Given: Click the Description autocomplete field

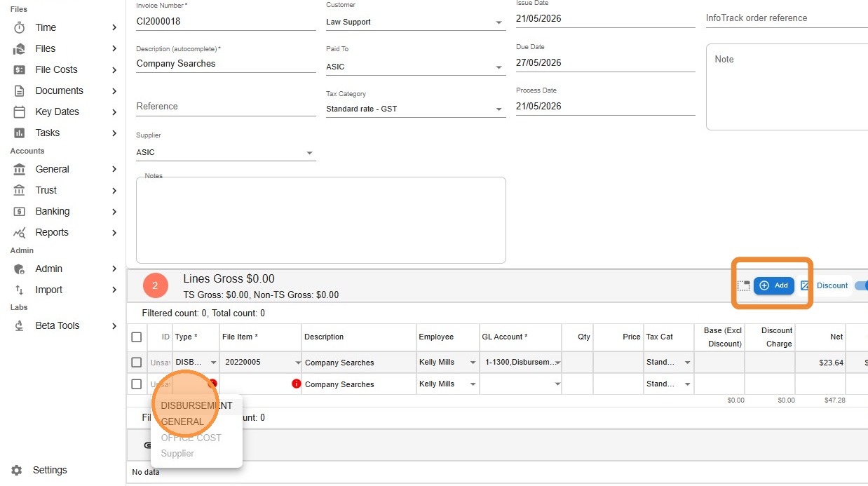Looking at the screenshot, I should click(x=226, y=64).
